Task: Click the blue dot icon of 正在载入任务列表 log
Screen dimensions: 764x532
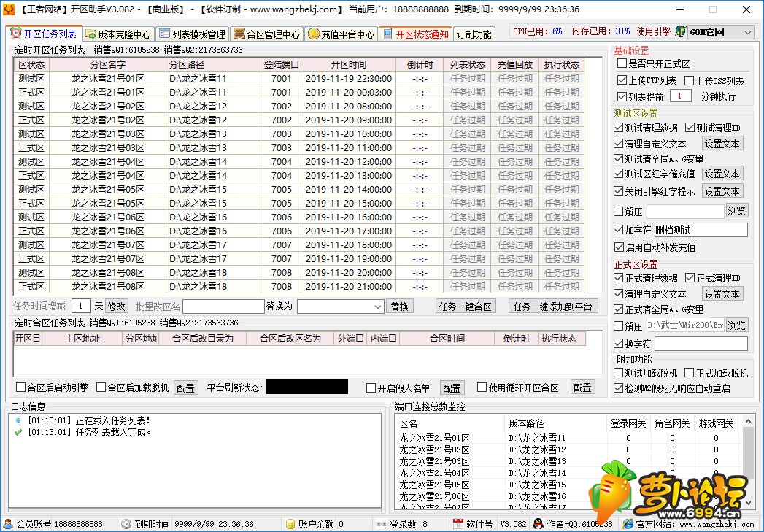Action: (18, 420)
